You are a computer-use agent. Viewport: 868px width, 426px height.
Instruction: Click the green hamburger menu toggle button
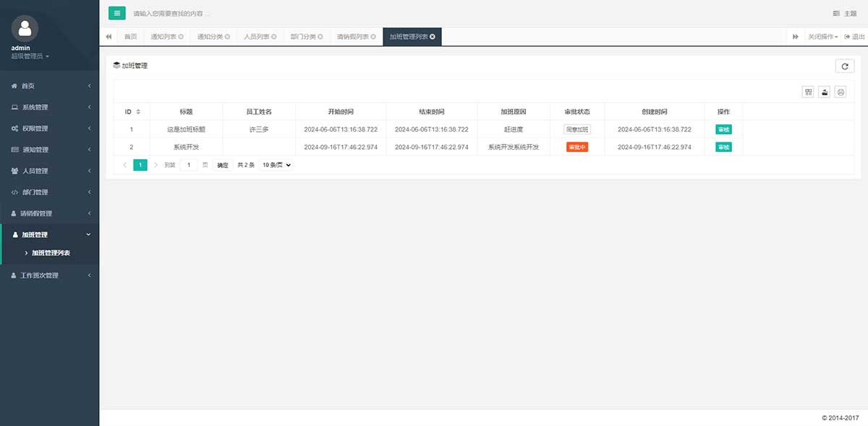point(116,13)
